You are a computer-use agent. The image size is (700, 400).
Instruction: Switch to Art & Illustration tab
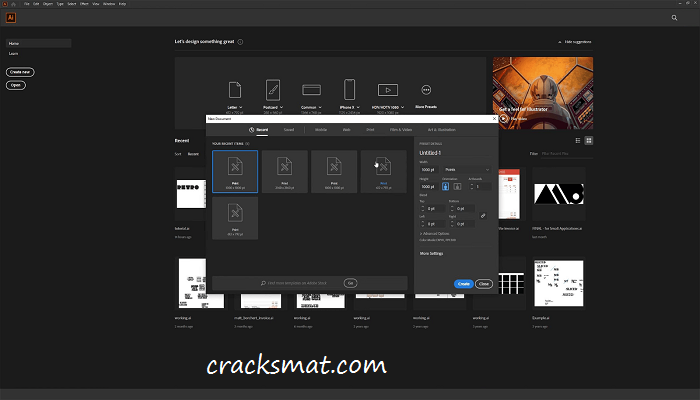(x=442, y=130)
